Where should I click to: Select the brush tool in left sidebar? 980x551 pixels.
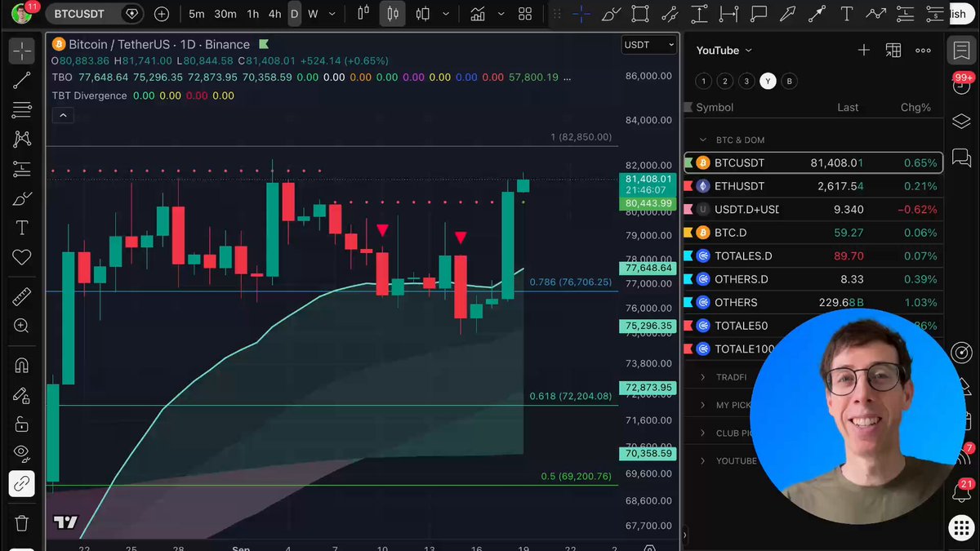point(22,198)
